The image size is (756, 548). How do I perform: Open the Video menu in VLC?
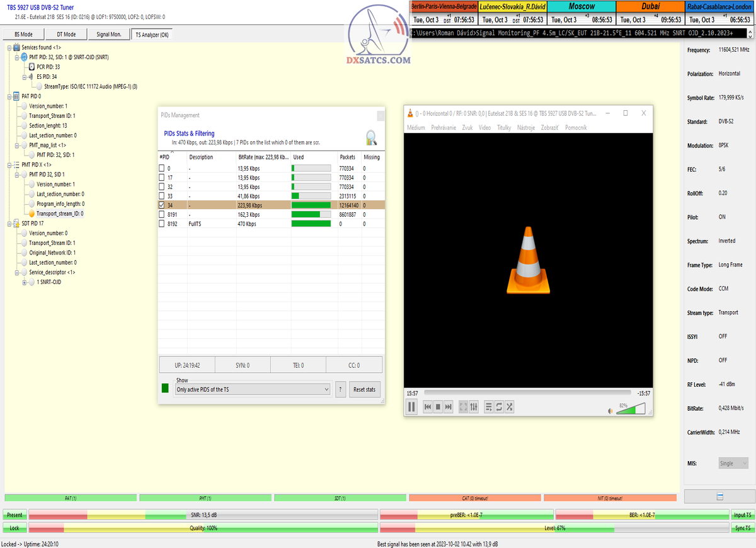coord(484,127)
